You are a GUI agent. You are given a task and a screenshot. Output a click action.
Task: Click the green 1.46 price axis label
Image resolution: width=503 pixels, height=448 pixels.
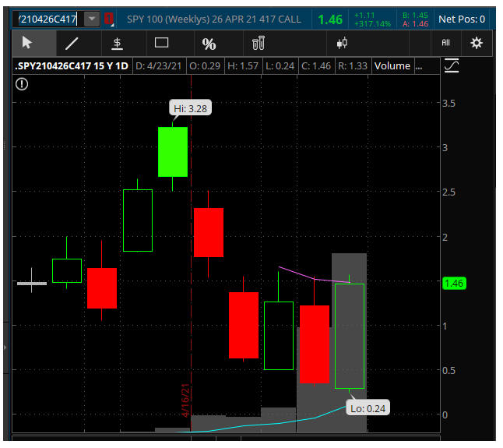[x=454, y=284]
